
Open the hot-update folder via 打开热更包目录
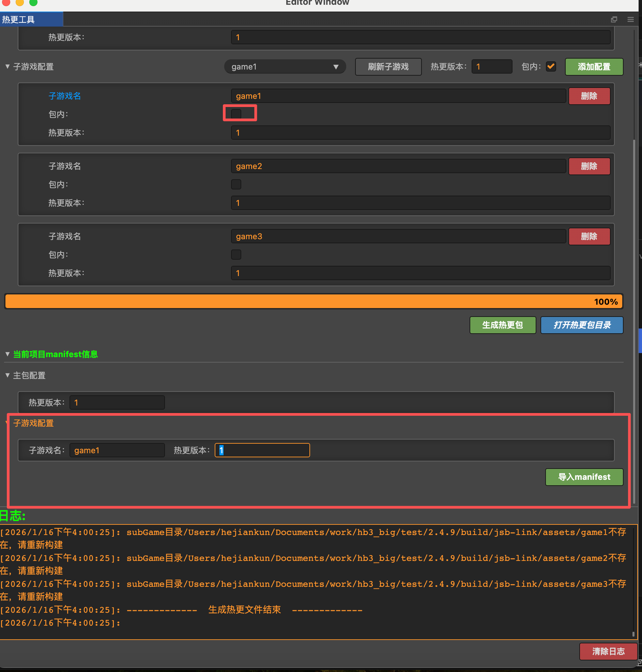tap(581, 325)
